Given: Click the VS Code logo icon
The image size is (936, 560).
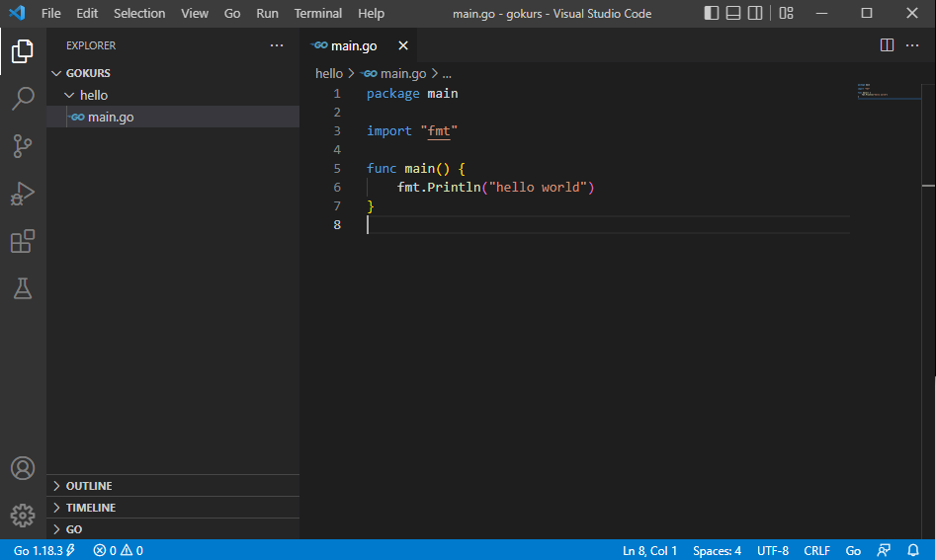Looking at the screenshot, I should pos(17,13).
